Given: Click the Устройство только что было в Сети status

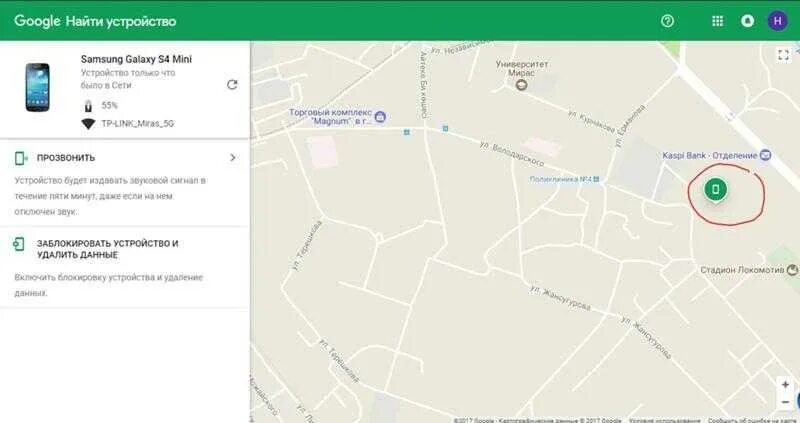Looking at the screenshot, I should pos(128,79).
